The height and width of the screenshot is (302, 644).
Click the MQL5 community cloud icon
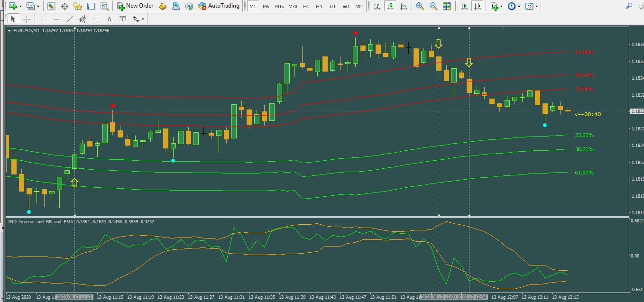pyautogui.click(x=176, y=6)
